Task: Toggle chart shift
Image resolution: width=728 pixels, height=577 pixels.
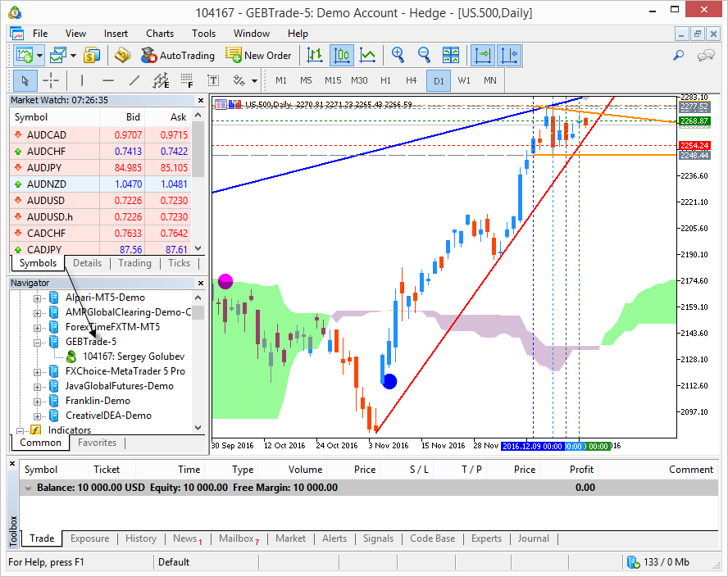Action: pyautogui.click(x=510, y=55)
